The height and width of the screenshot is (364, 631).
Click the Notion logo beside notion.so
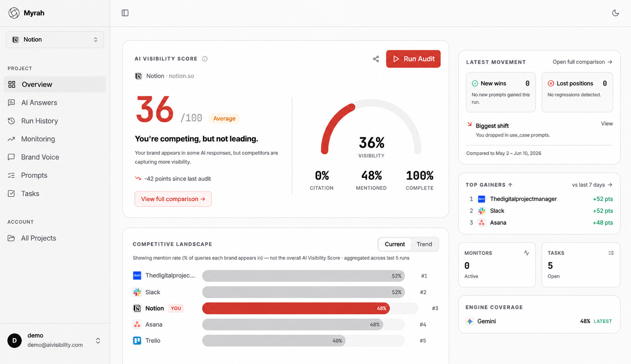pyautogui.click(x=138, y=76)
